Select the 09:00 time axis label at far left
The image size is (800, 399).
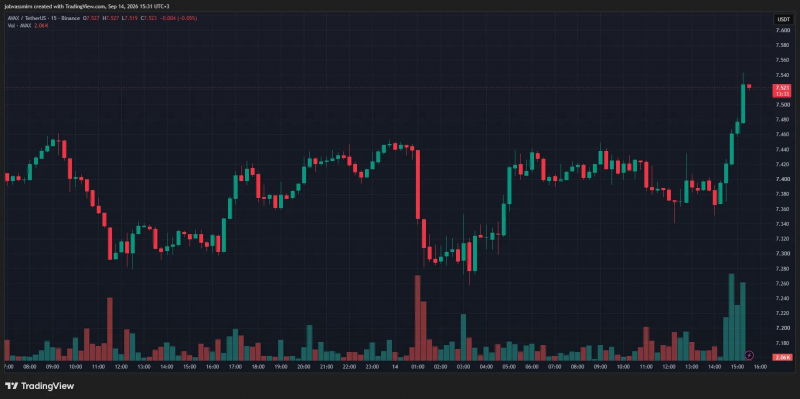point(52,366)
